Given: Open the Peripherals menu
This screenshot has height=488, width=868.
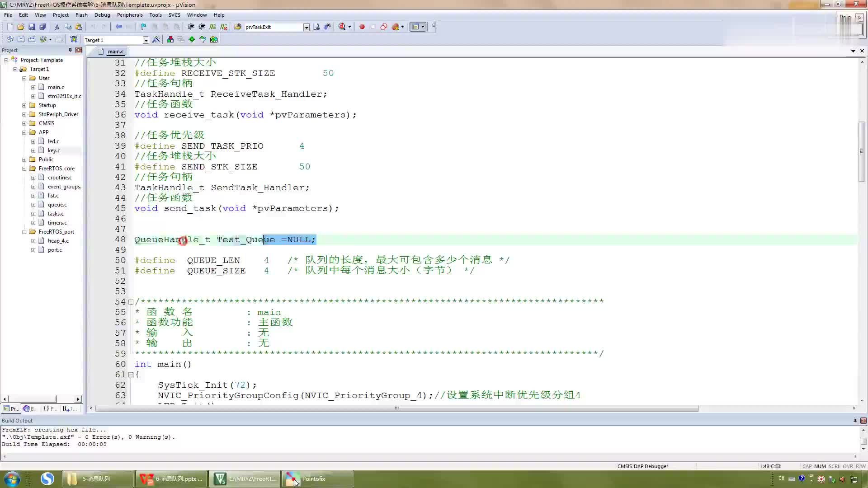Looking at the screenshot, I should (x=130, y=15).
